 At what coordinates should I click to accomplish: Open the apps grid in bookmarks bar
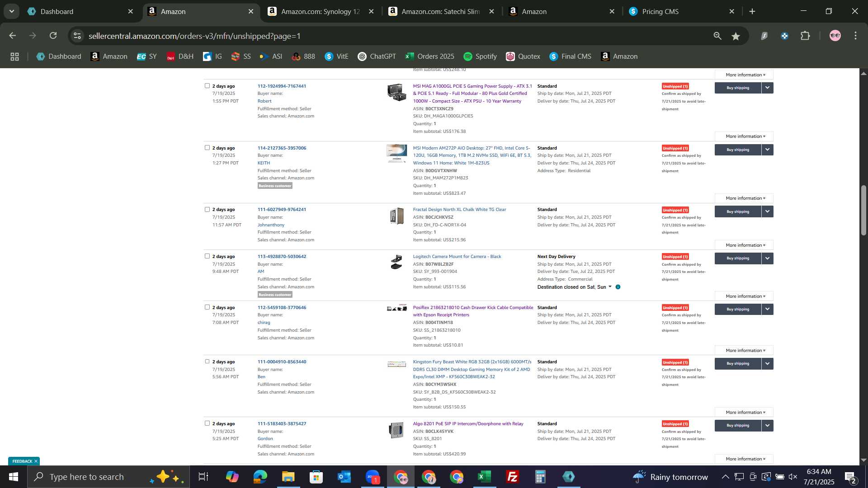[14, 56]
